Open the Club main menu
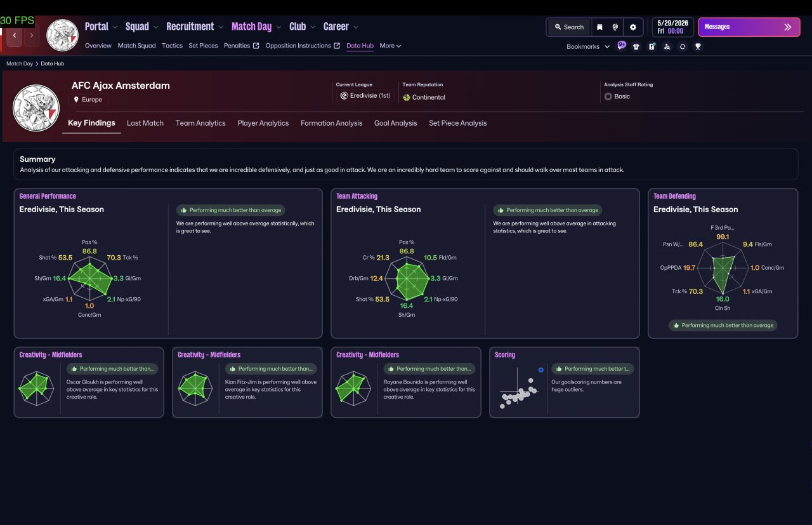The width and height of the screenshot is (812, 525). pyautogui.click(x=298, y=27)
